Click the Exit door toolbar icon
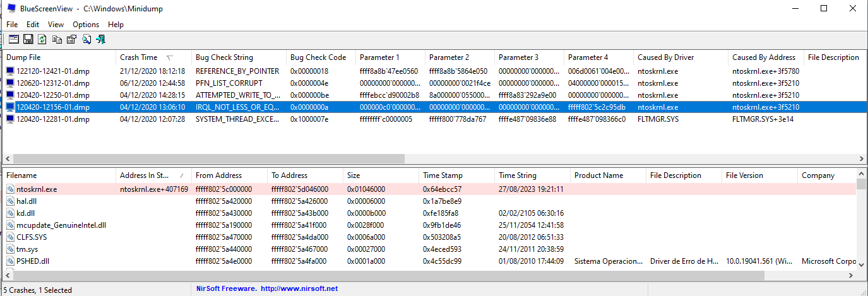The width and height of the screenshot is (868, 296). (100, 39)
